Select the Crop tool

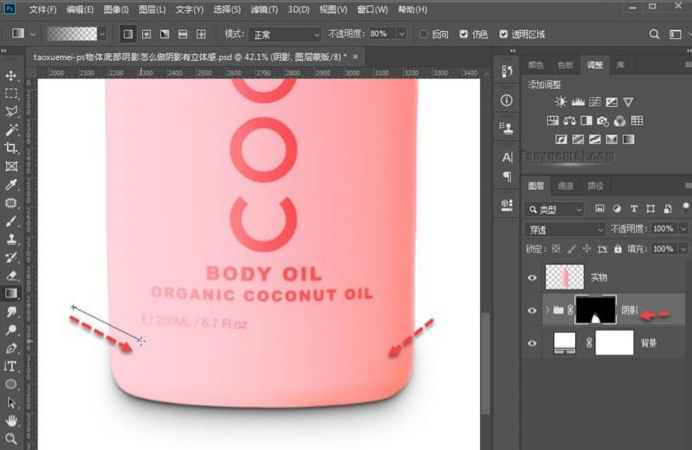(x=11, y=148)
